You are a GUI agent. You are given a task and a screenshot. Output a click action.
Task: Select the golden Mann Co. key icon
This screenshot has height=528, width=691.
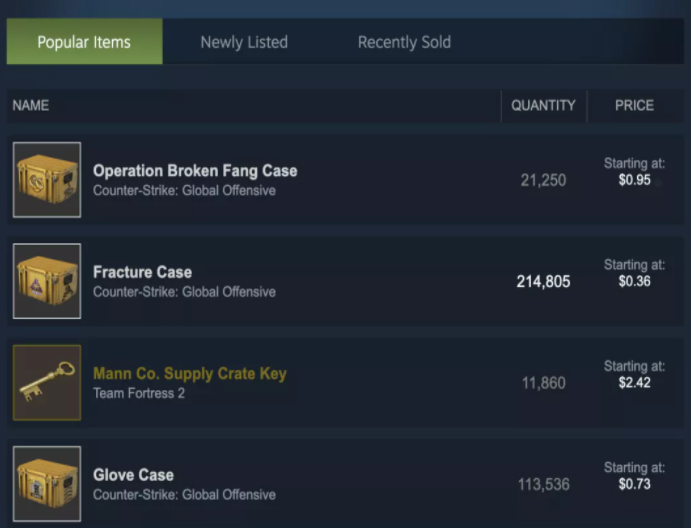[47, 383]
